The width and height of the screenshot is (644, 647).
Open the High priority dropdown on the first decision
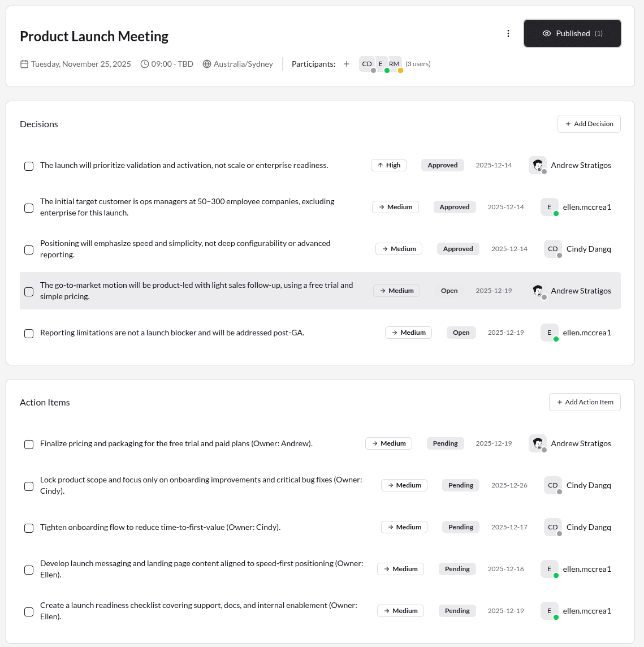tap(388, 165)
